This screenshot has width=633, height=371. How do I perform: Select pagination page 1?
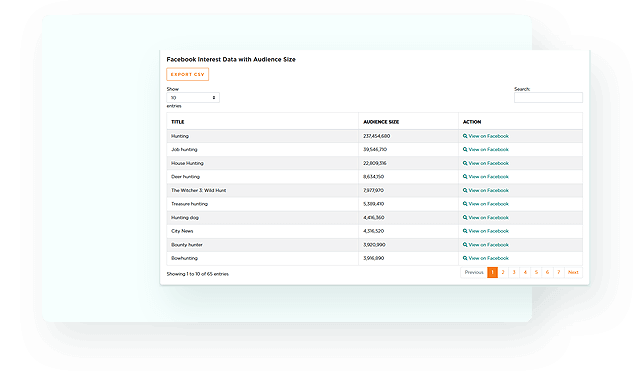coord(492,272)
